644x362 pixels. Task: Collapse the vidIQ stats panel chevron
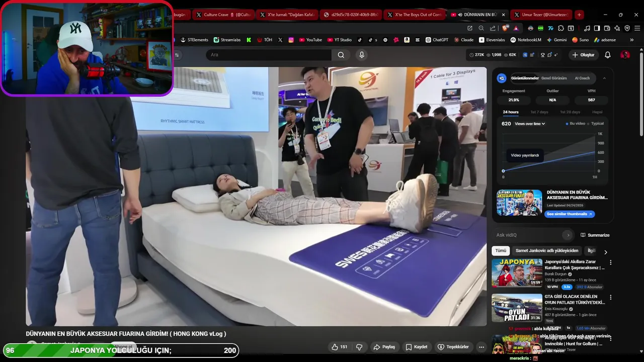pos(604,78)
